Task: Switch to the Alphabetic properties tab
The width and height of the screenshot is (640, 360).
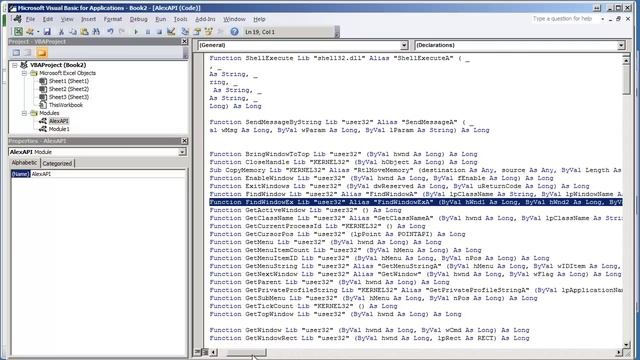Action: [x=24, y=163]
